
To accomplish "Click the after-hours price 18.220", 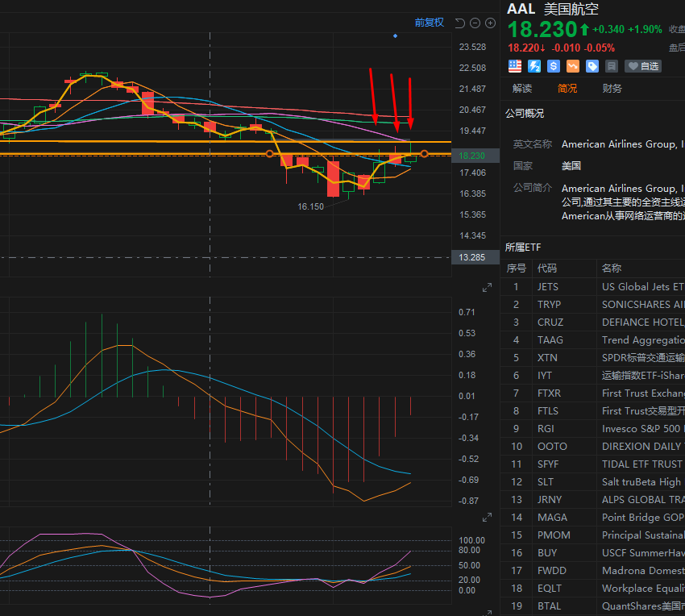I will [x=526, y=48].
